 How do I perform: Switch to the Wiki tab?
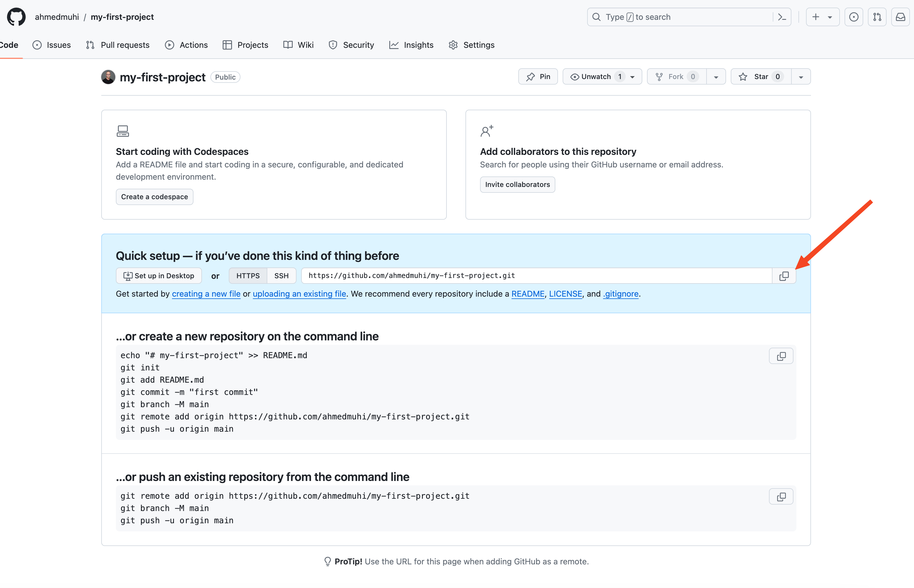[x=298, y=45]
